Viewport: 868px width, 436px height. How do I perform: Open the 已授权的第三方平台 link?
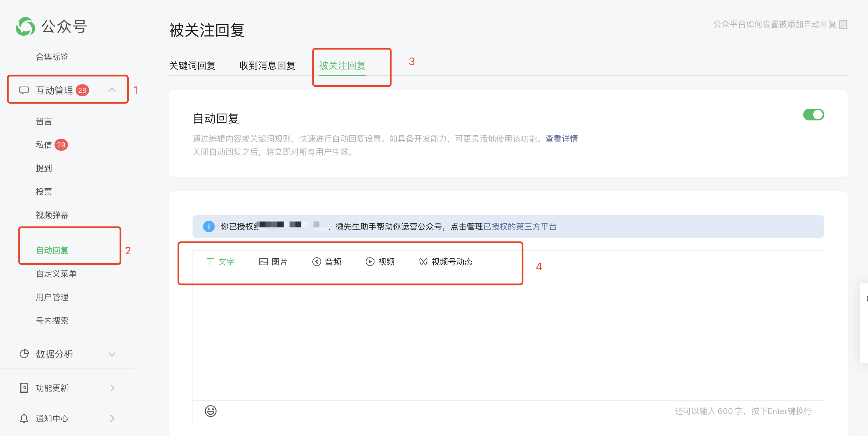520,226
